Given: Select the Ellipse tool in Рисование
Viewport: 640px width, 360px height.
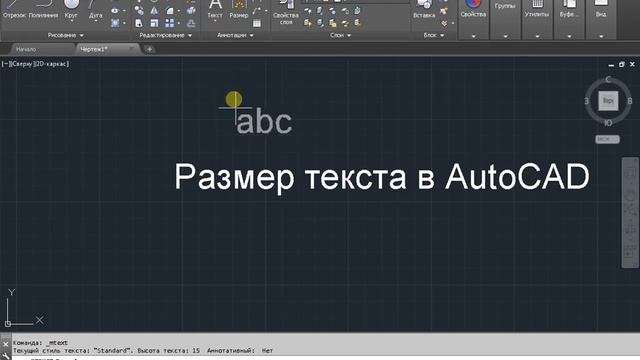Looking at the screenshot, I should [x=115, y=11].
